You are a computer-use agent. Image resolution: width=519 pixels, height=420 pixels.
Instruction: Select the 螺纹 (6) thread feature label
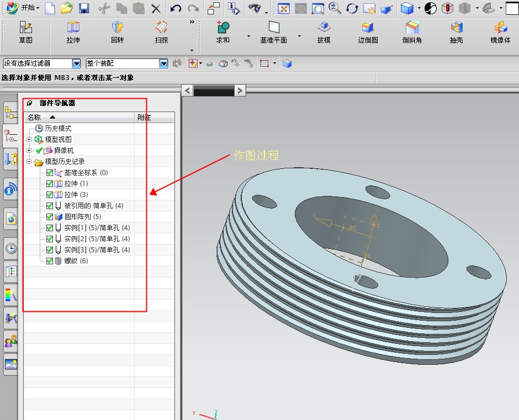click(76, 261)
